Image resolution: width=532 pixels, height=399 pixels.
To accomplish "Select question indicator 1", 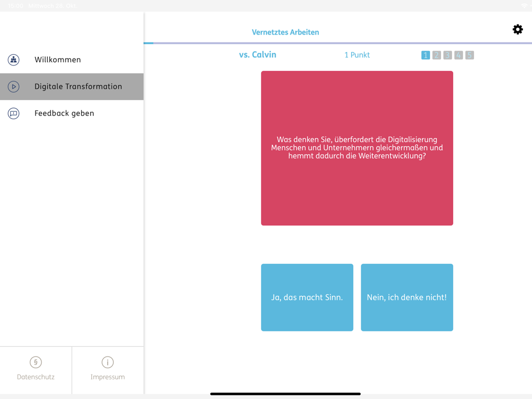I will click(x=426, y=55).
